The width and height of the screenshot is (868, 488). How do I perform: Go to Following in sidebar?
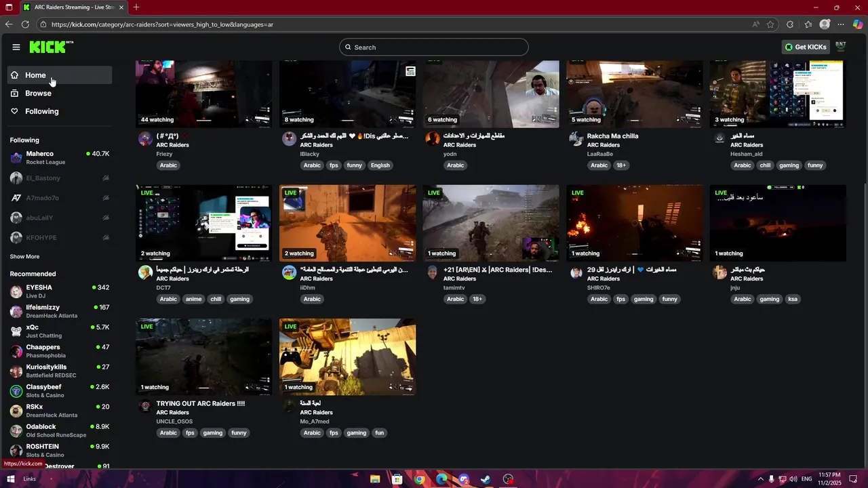60,111
